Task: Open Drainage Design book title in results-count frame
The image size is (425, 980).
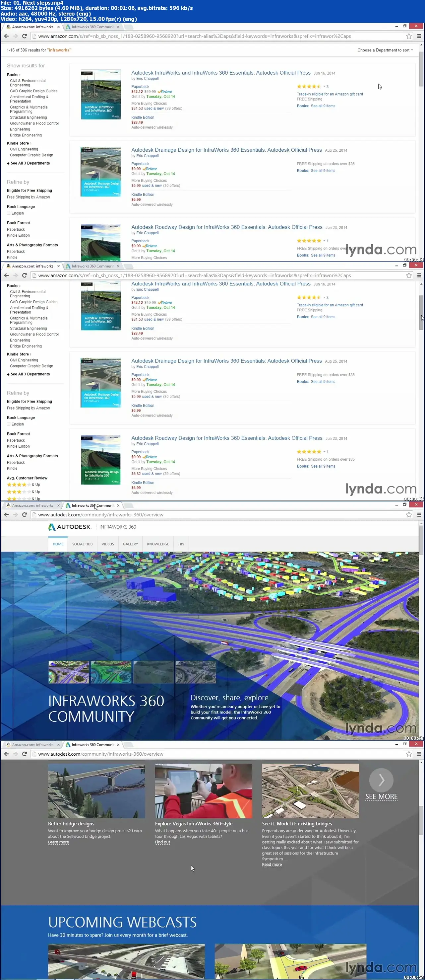Action: pos(226,150)
